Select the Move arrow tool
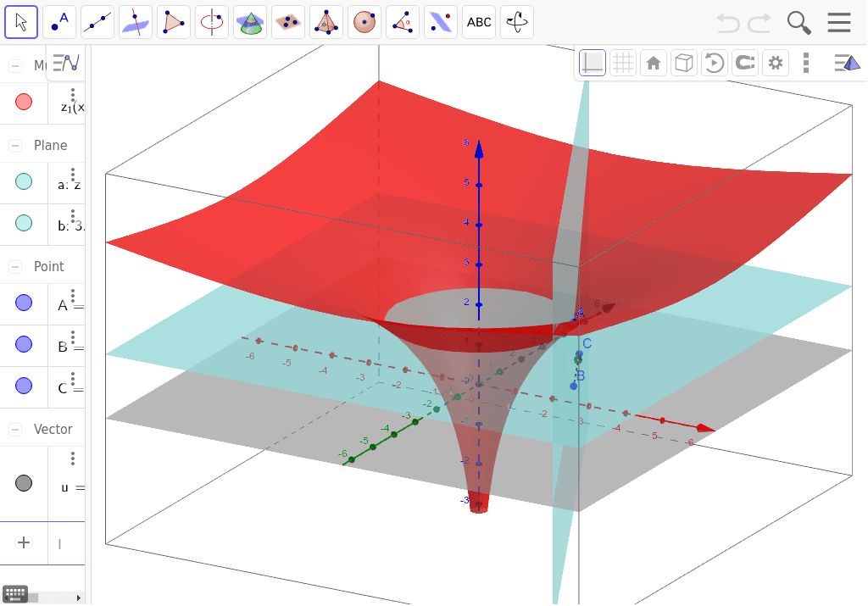This screenshot has width=868, height=606. tap(21, 22)
